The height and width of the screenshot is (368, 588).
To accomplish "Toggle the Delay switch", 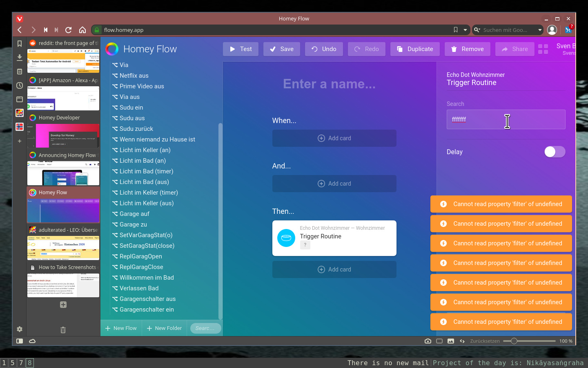I will (x=555, y=152).
